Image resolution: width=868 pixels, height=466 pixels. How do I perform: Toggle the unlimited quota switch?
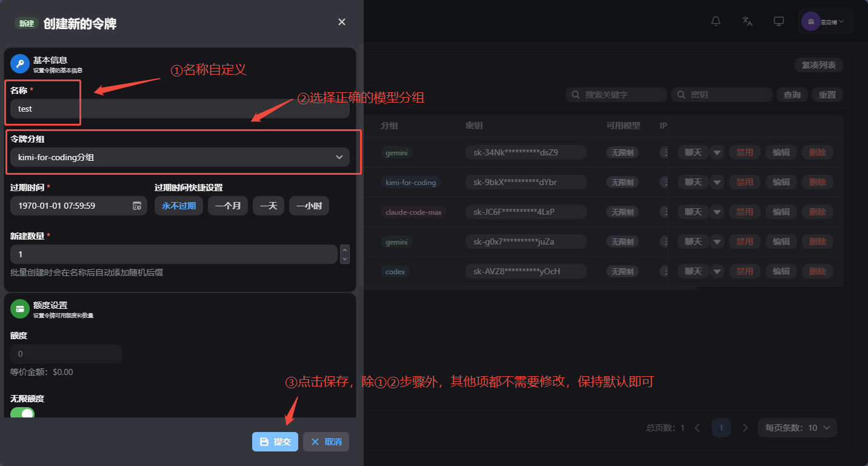tap(22, 414)
